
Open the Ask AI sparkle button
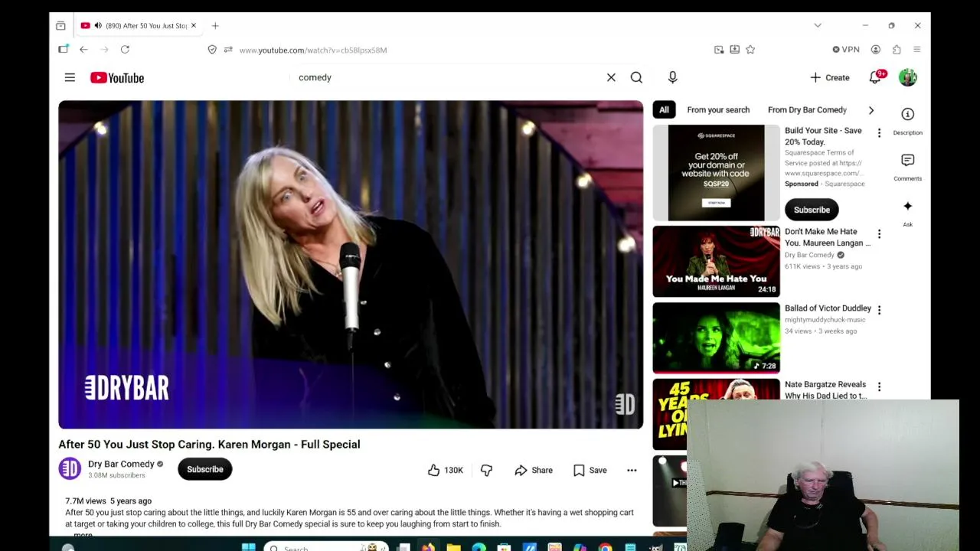point(907,213)
